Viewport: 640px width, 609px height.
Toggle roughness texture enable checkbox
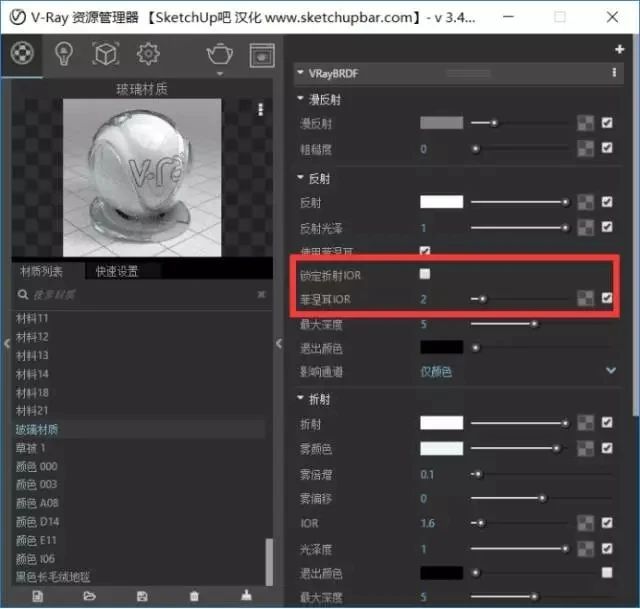click(x=607, y=148)
